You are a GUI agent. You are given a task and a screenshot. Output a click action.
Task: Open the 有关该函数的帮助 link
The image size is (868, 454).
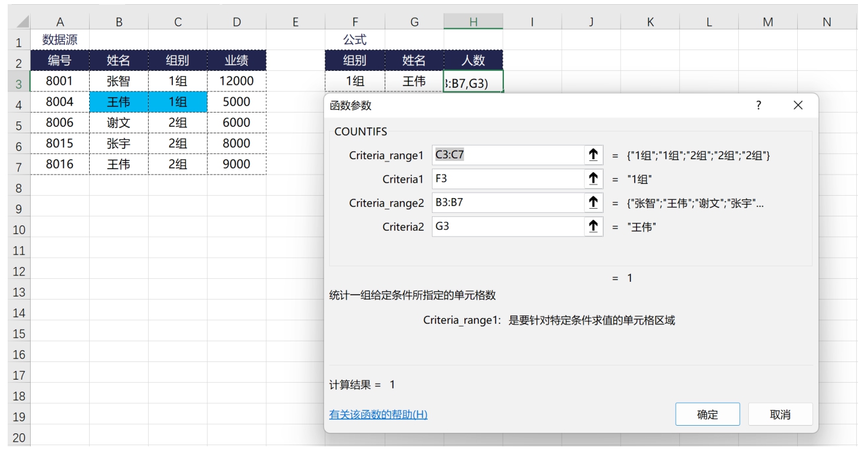tap(378, 414)
